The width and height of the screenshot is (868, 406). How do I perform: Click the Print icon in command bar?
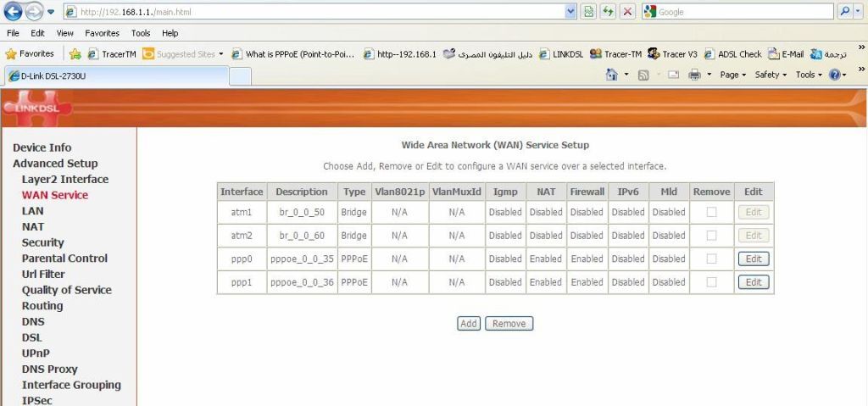click(x=694, y=75)
